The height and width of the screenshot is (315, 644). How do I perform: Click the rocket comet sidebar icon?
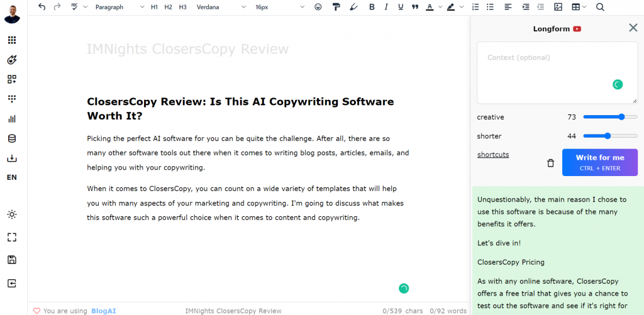coord(12,60)
